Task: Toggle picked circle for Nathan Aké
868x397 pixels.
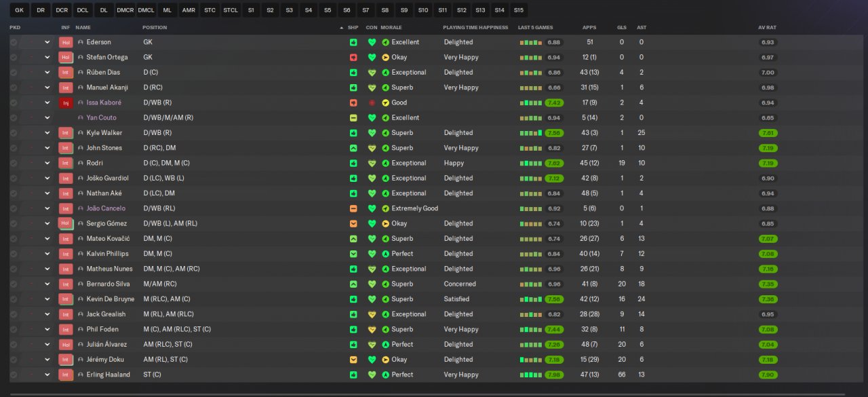Action: point(14,193)
